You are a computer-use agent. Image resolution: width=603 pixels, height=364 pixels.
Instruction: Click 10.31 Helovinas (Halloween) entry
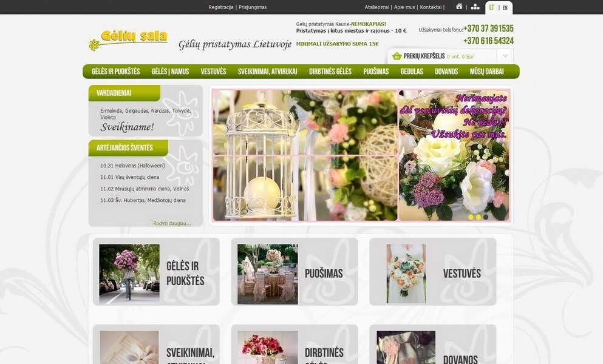[x=132, y=166]
